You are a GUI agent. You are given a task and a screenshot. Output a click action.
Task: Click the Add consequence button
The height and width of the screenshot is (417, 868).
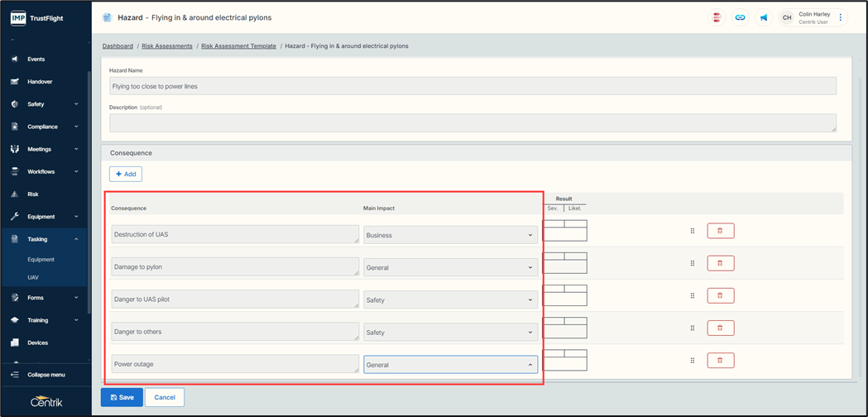pos(126,174)
